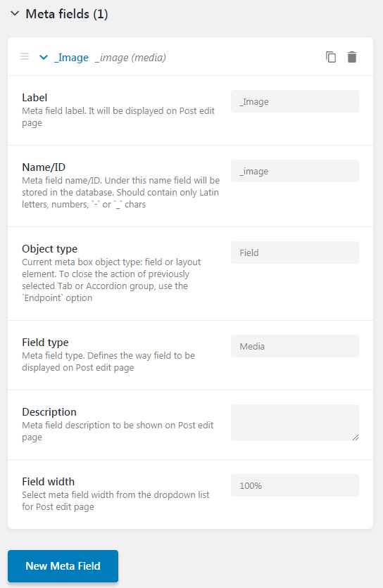Viewport: 383px width, 588px height.
Task: Open the Field width dropdown showing 100%
Action: [295, 485]
